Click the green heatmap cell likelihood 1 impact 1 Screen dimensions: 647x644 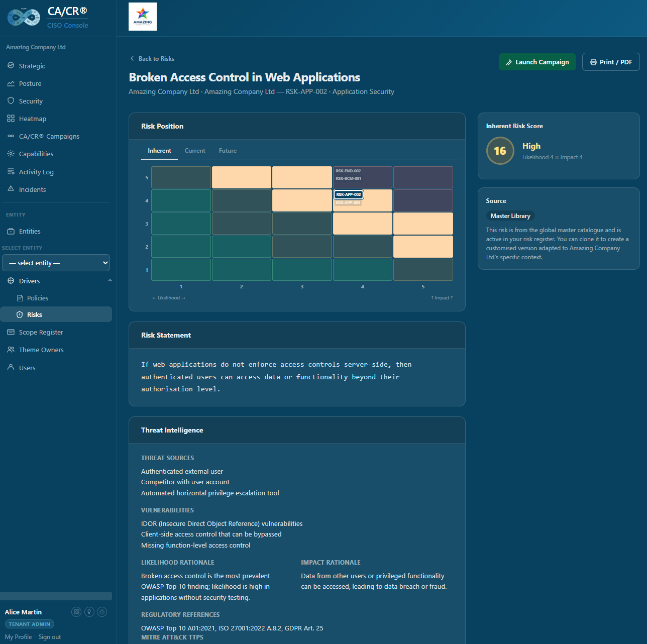[181, 270]
